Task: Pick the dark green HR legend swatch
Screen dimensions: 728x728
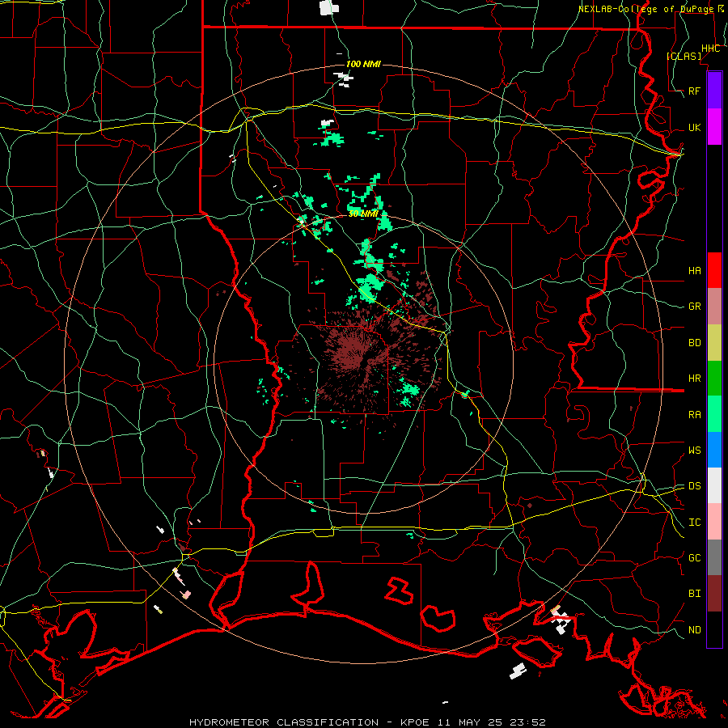Action: pyautogui.click(x=714, y=378)
